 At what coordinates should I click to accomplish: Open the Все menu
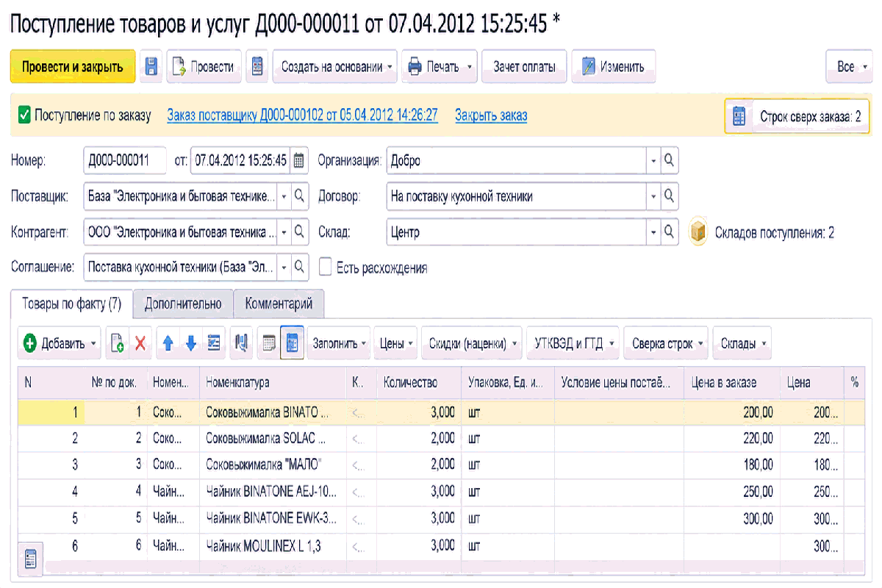click(x=849, y=67)
